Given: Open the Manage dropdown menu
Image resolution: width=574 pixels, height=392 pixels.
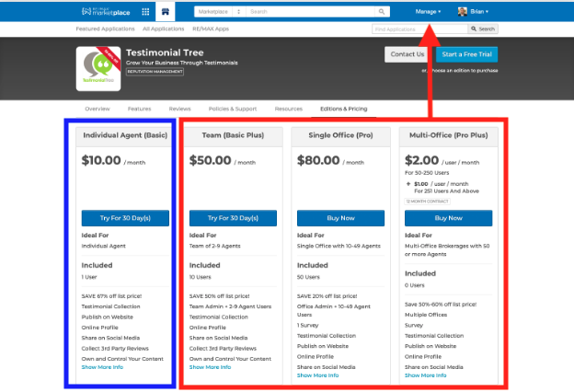Looking at the screenshot, I should pyautogui.click(x=428, y=12).
